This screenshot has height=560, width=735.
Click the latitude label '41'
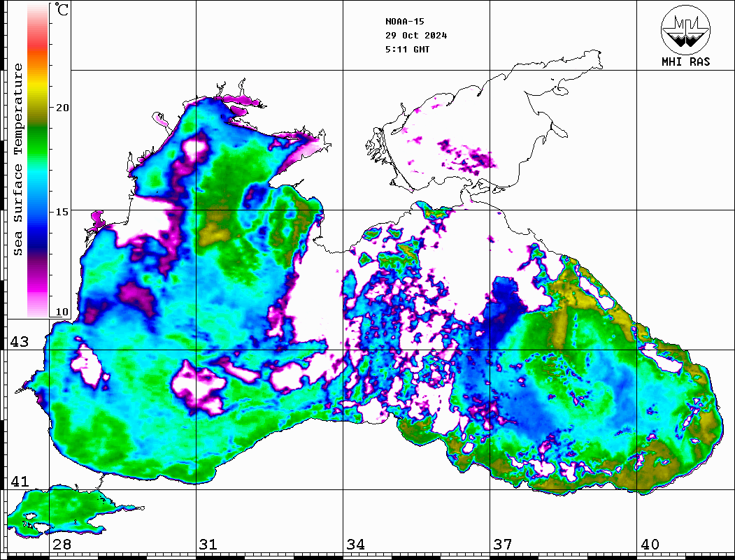point(20,481)
